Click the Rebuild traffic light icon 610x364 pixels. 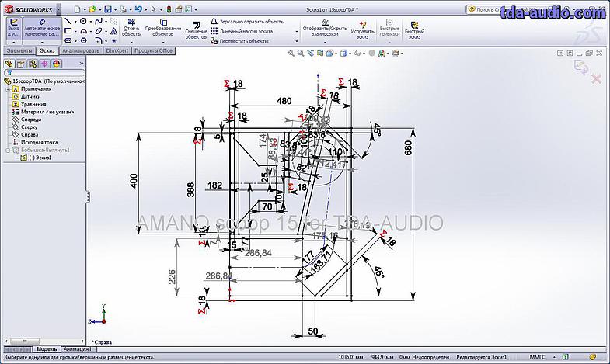(169, 9)
